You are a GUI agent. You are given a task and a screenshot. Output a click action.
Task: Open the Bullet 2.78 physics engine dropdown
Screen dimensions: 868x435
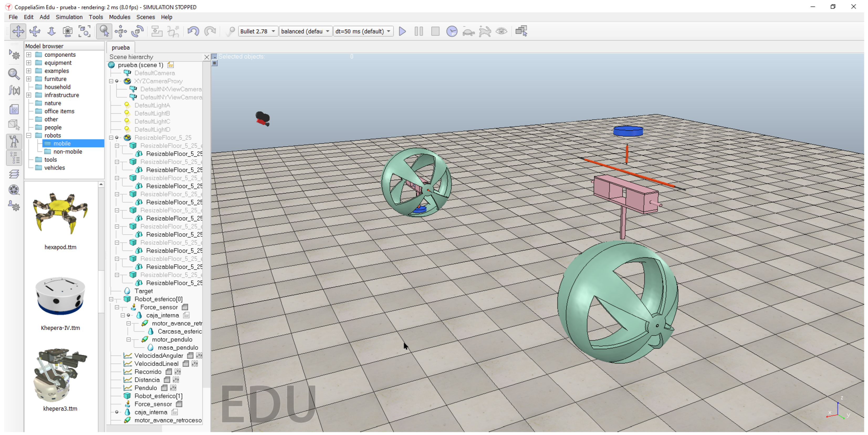click(x=258, y=31)
